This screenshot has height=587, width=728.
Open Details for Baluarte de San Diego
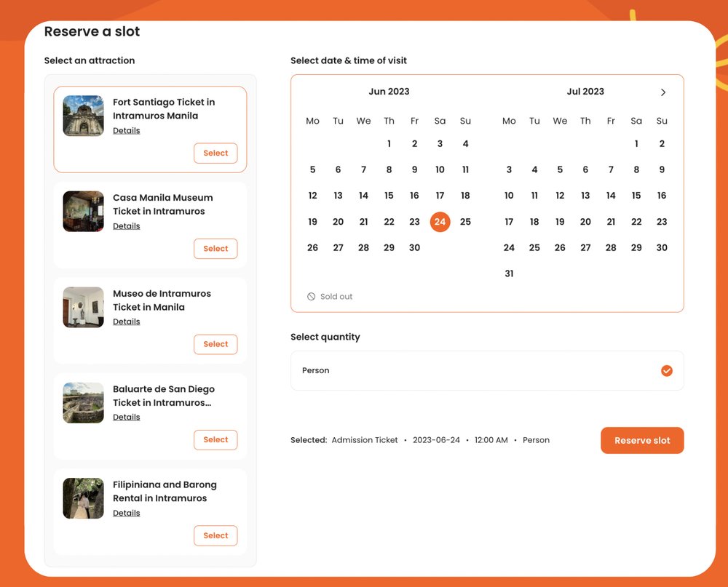(x=126, y=417)
